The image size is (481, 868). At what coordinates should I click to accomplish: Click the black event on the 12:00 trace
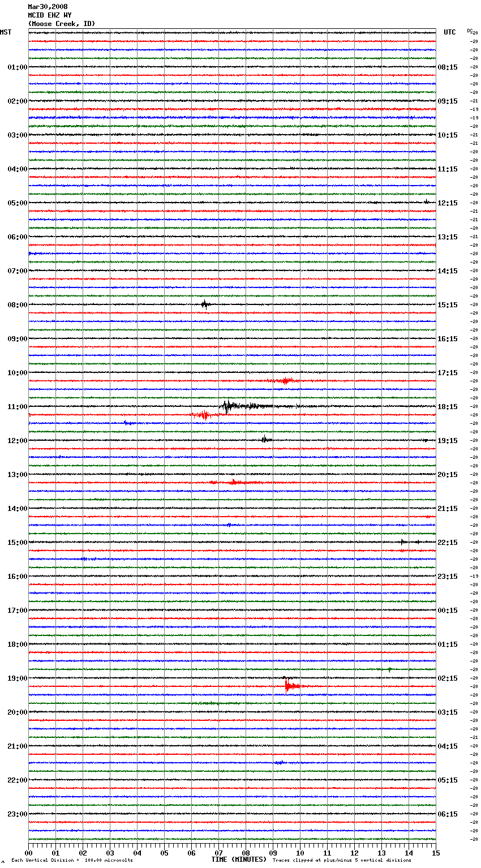click(266, 439)
